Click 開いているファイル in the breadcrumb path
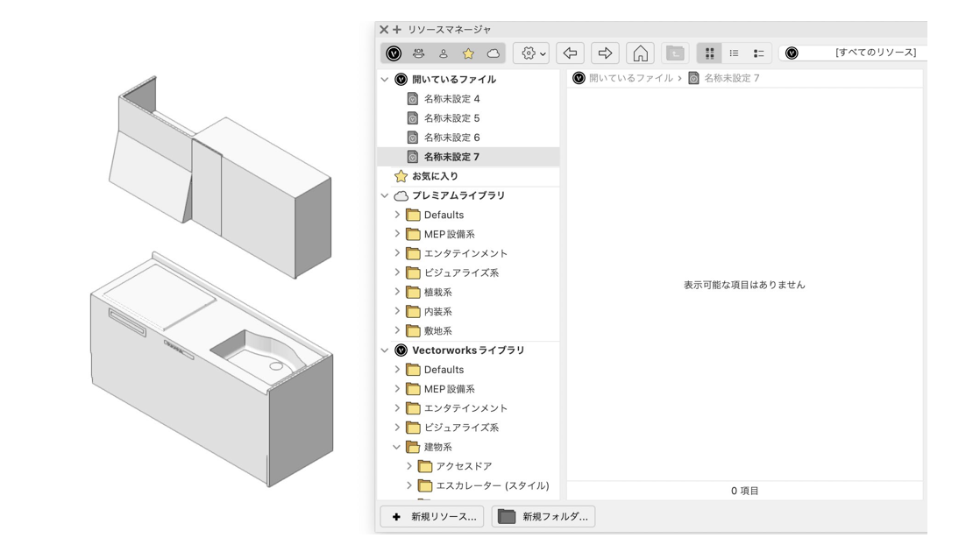The image size is (980, 559). (623, 79)
